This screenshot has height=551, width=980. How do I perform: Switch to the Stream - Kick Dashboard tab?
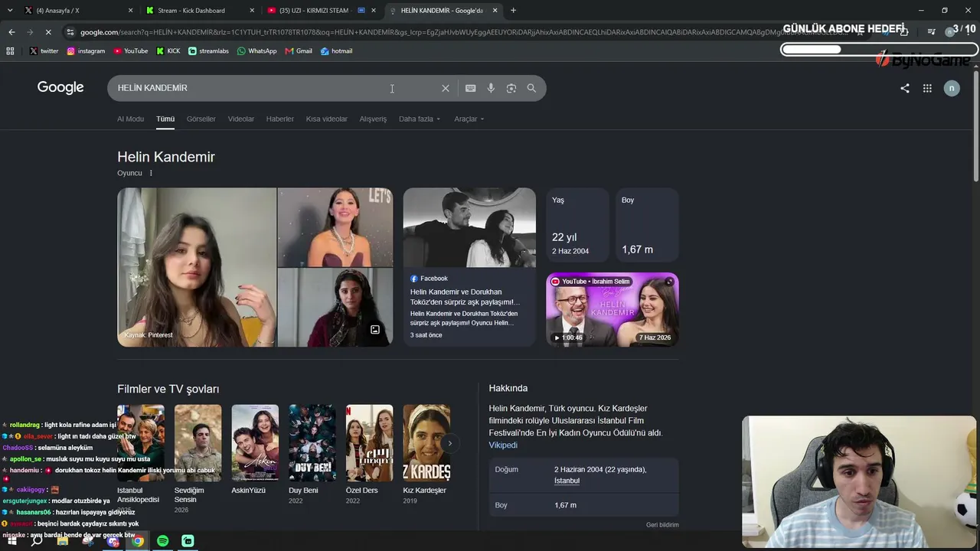(199, 11)
